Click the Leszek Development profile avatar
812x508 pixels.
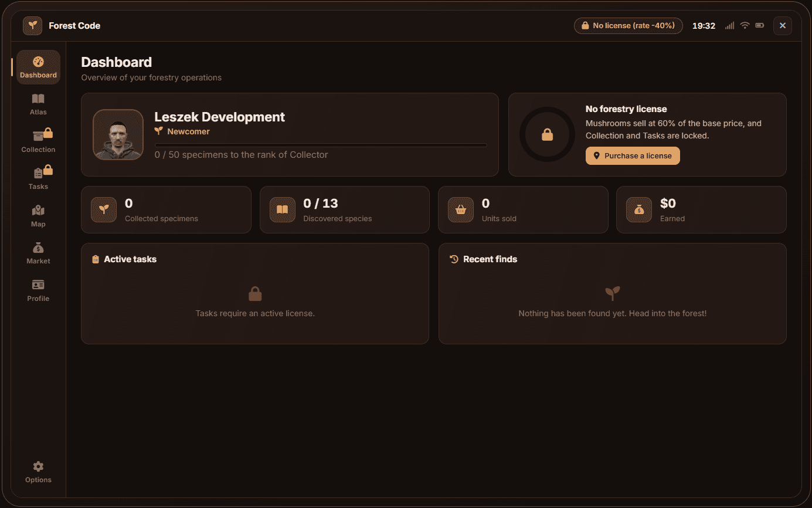tap(118, 134)
